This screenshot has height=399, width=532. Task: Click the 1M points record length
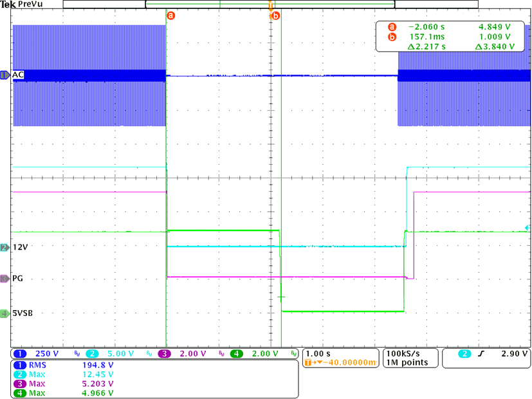point(407,363)
